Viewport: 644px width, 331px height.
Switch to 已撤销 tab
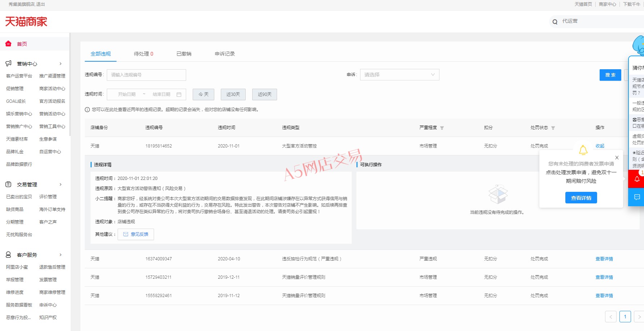tap(184, 54)
